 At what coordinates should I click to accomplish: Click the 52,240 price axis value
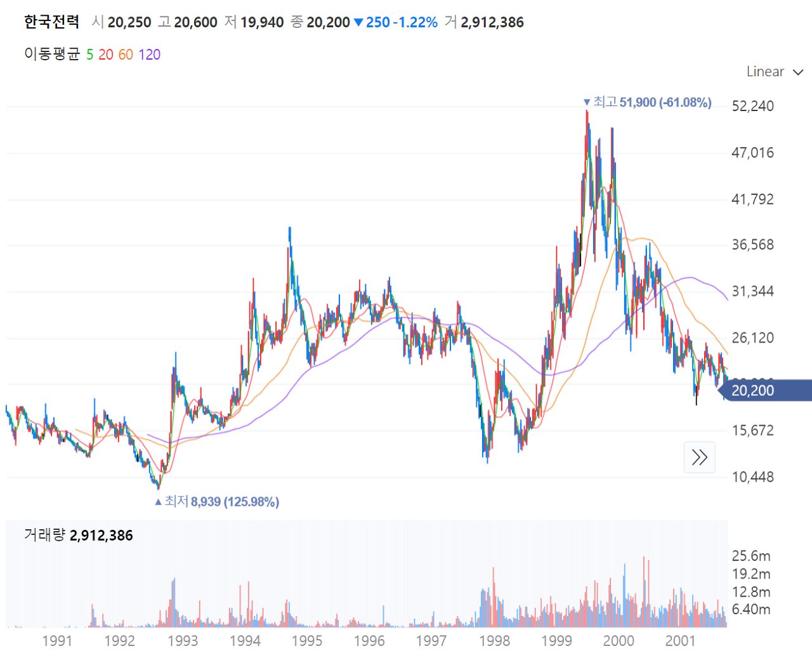coord(753,106)
